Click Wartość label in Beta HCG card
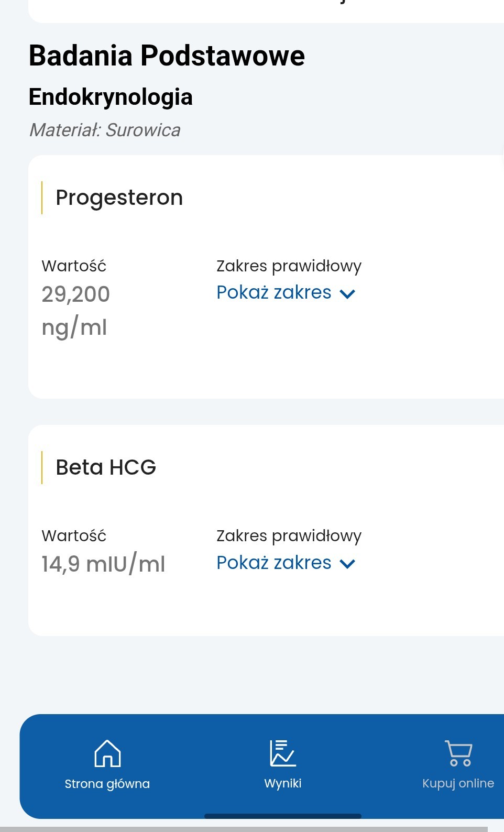 pyautogui.click(x=74, y=536)
